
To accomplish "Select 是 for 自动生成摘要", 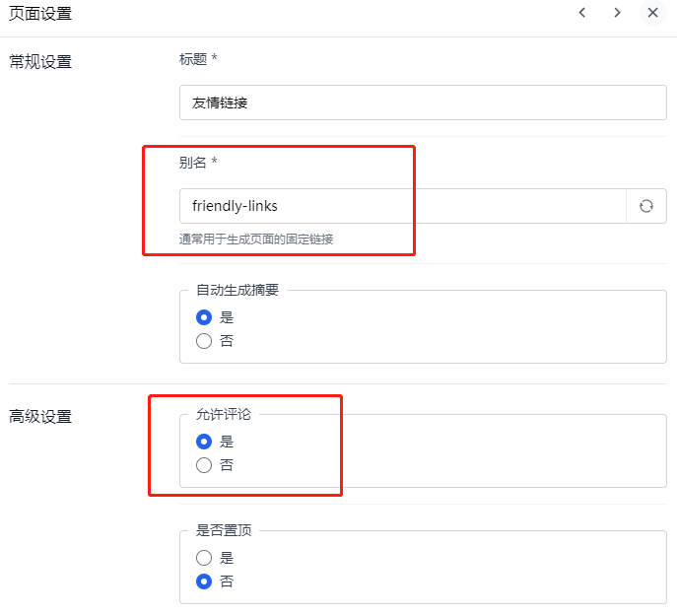I will point(204,317).
